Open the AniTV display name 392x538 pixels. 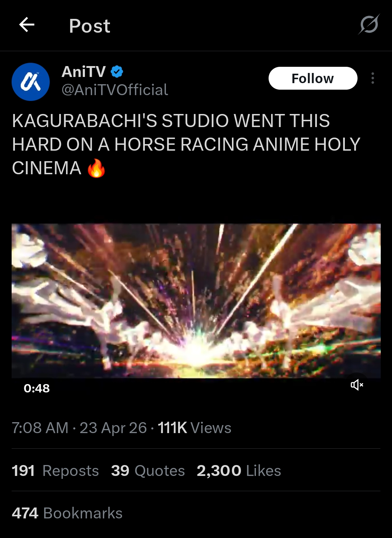84,72
